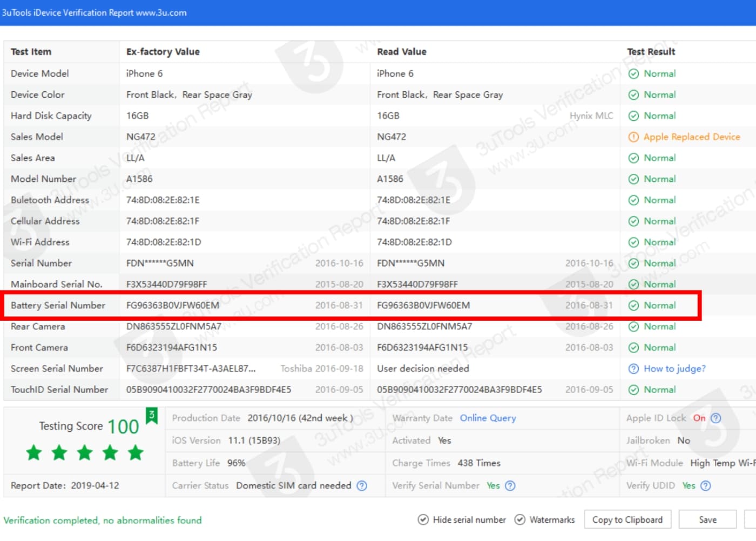
Task: Click the Read Value column header
Action: (401, 52)
